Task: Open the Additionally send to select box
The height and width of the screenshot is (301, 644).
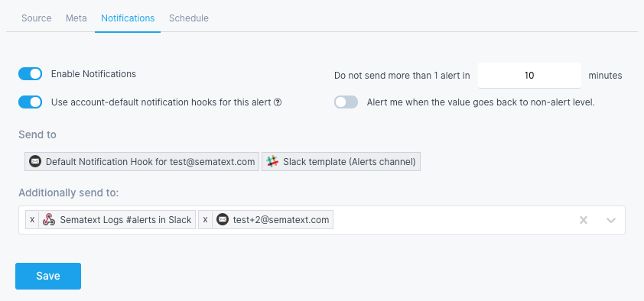Action: coord(322,220)
